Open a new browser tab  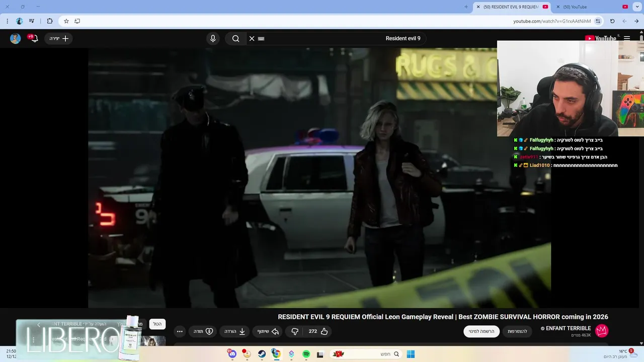(x=466, y=7)
